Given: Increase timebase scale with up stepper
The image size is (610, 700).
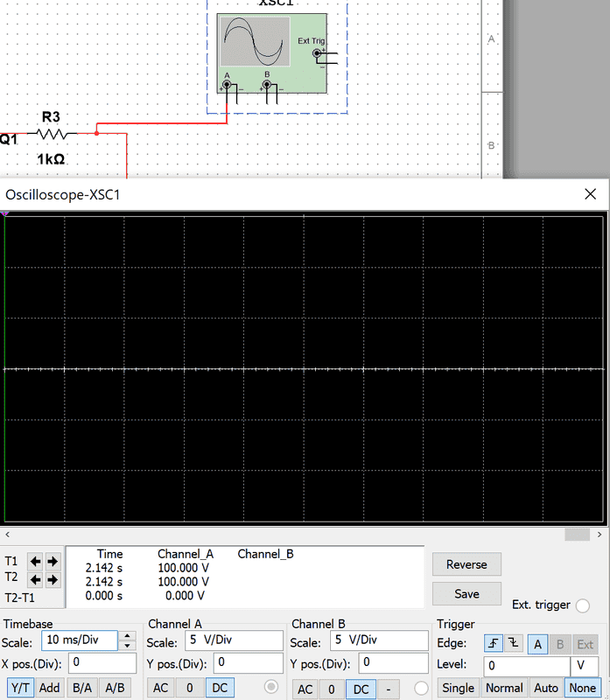Looking at the screenshot, I should coord(128,635).
